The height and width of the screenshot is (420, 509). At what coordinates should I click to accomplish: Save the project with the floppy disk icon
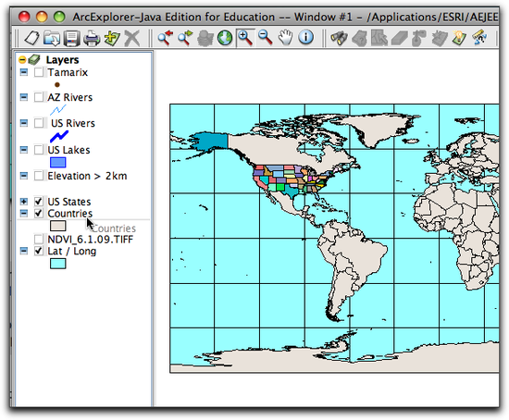pos(72,38)
